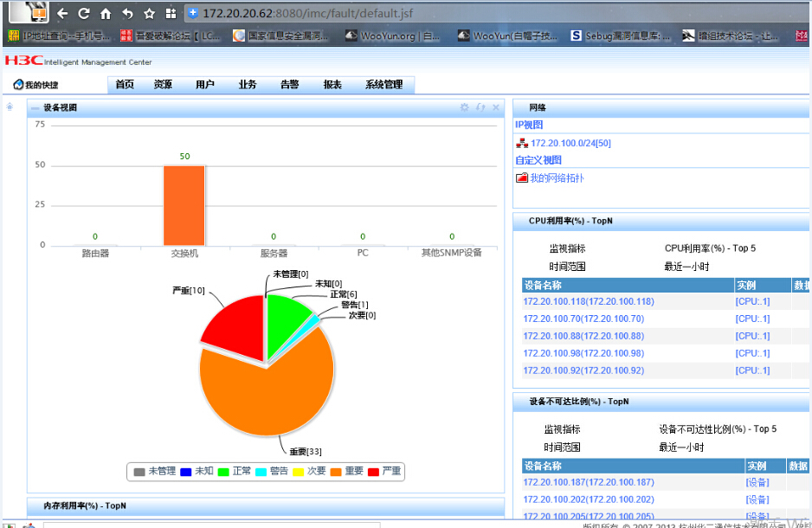The image size is (812, 528).
Task: Select the 业务 menu tab
Action: 248,84
